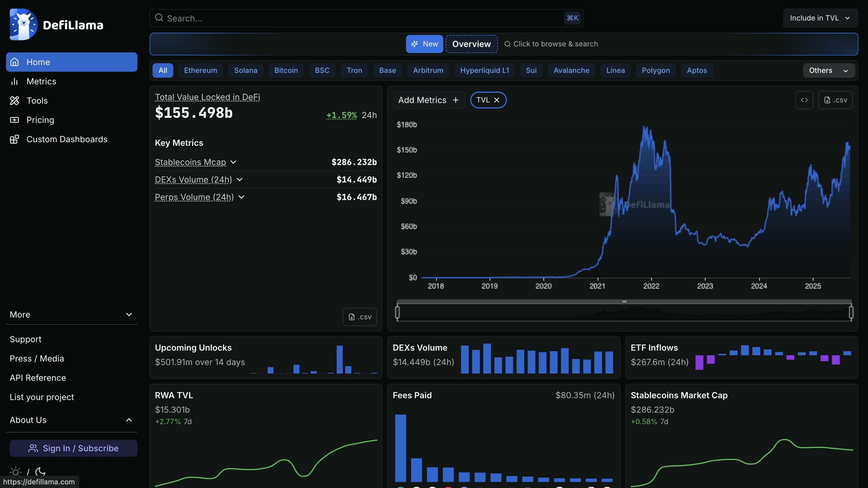
Task: Expand the Stablecoins Mcap metric dropdown
Action: coord(234,162)
